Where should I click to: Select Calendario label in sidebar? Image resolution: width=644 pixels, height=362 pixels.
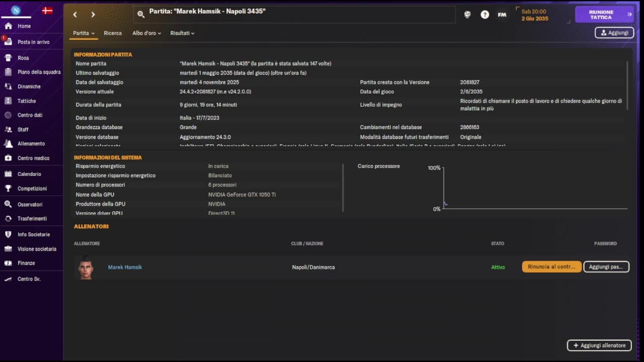click(x=29, y=174)
